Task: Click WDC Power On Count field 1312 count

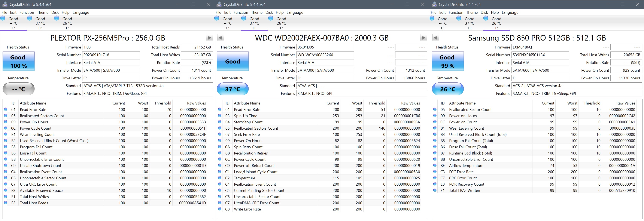Action: (x=411, y=70)
